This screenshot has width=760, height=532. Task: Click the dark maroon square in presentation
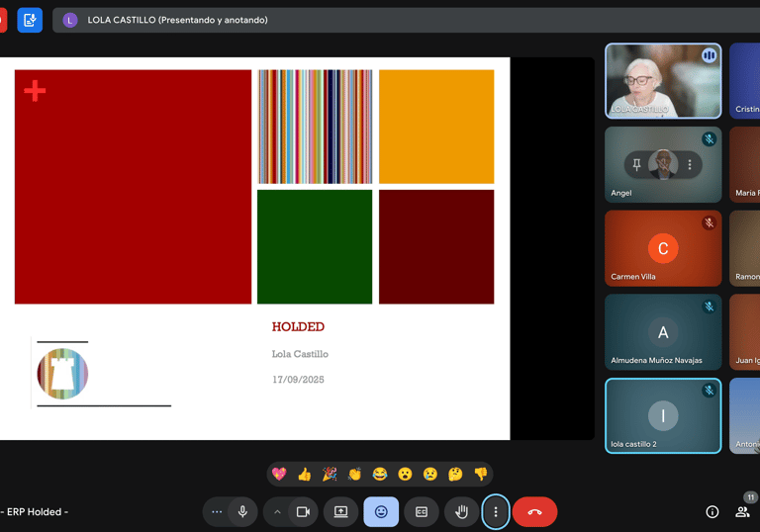(436, 246)
